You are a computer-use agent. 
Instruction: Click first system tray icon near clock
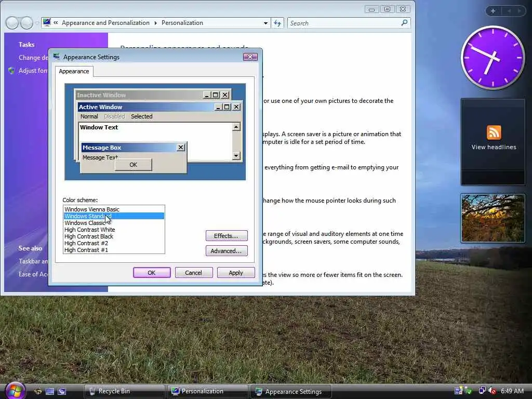click(x=458, y=391)
